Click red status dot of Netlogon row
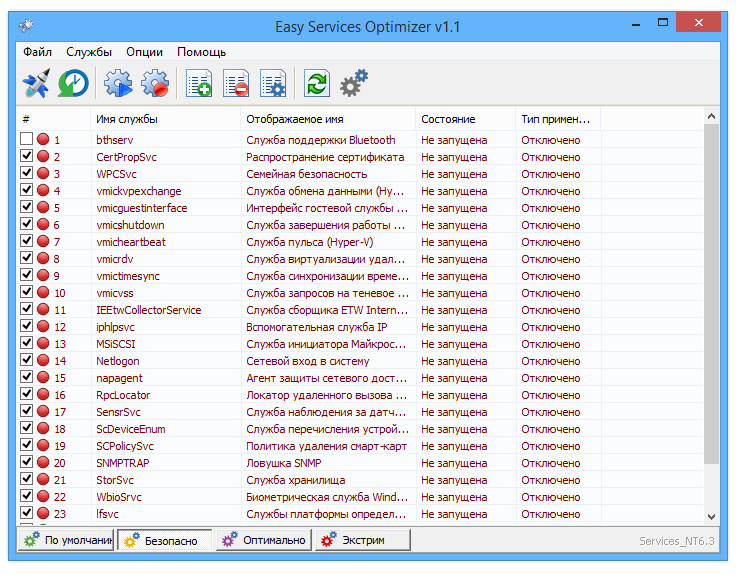Screen dimensions: 739x575 pos(43,360)
